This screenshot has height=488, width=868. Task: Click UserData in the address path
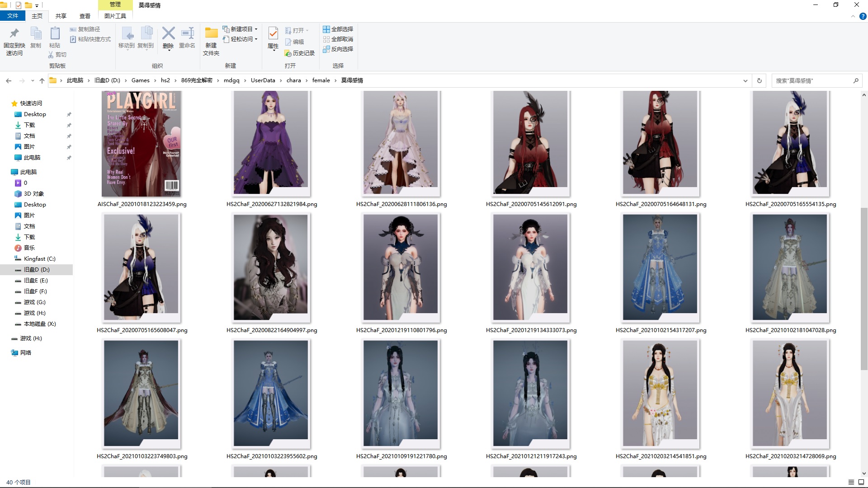(263, 80)
